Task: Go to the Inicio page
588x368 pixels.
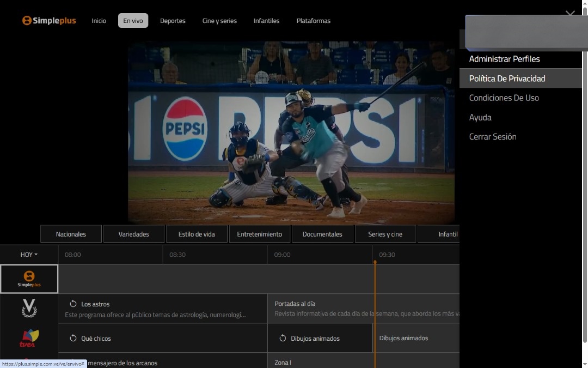Action: (x=99, y=21)
